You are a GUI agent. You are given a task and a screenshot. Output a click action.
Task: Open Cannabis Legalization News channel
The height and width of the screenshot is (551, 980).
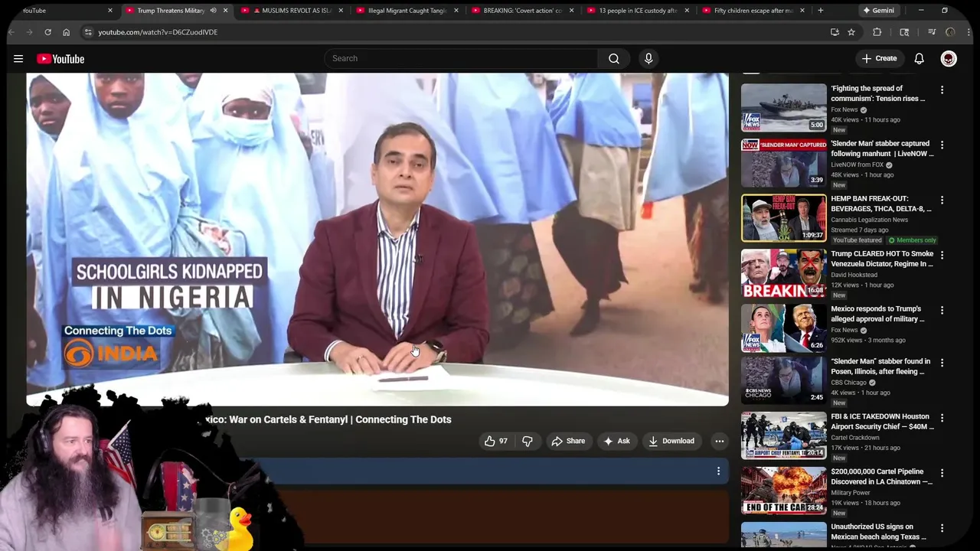click(870, 220)
